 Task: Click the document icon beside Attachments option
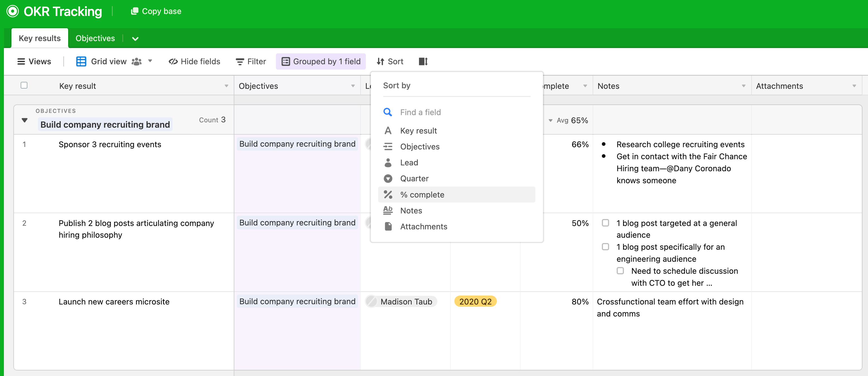coord(388,226)
